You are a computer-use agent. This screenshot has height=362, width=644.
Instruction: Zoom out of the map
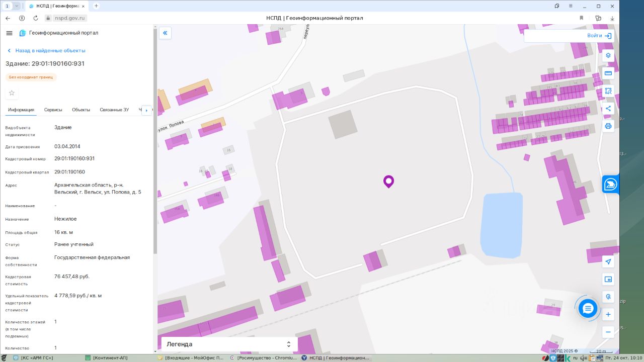click(x=608, y=332)
